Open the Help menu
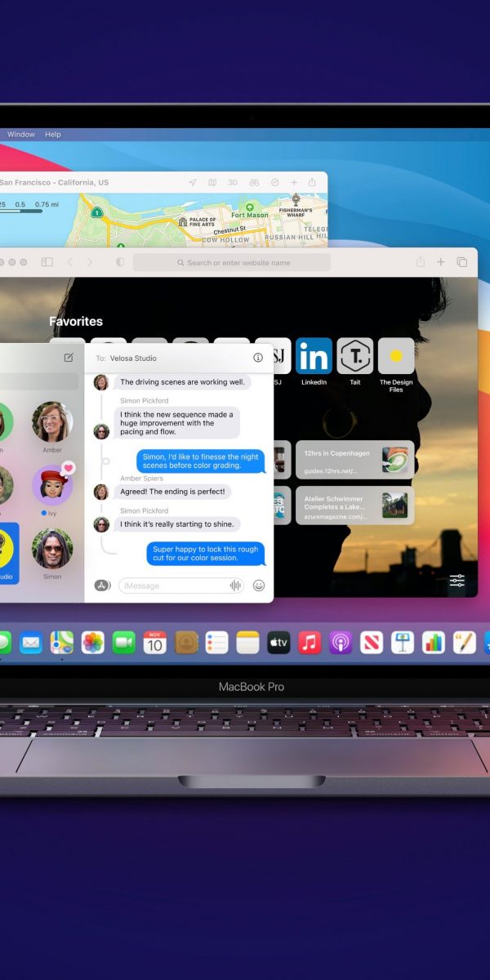The image size is (490, 980). [x=53, y=135]
